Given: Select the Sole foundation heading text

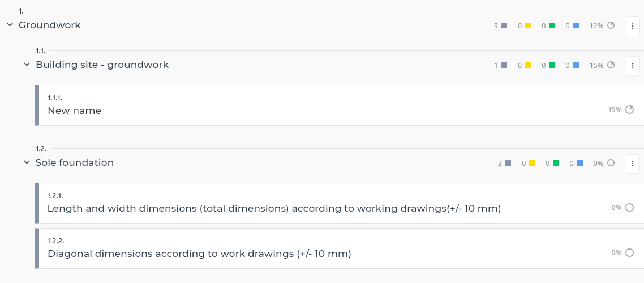Looking at the screenshot, I should (74, 162).
